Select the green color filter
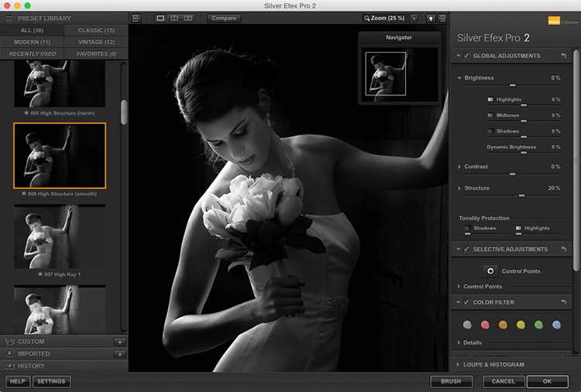 click(x=538, y=325)
